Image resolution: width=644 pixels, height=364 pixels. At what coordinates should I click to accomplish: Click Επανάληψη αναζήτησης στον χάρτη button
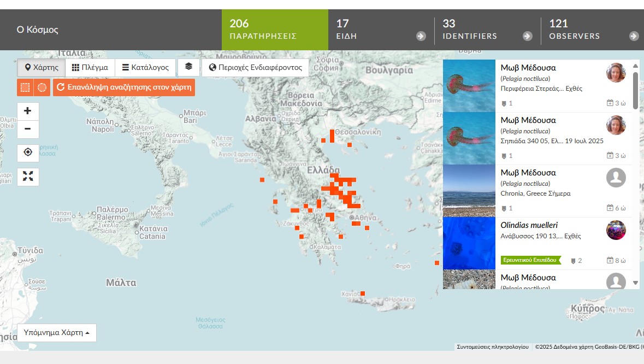[x=124, y=87]
